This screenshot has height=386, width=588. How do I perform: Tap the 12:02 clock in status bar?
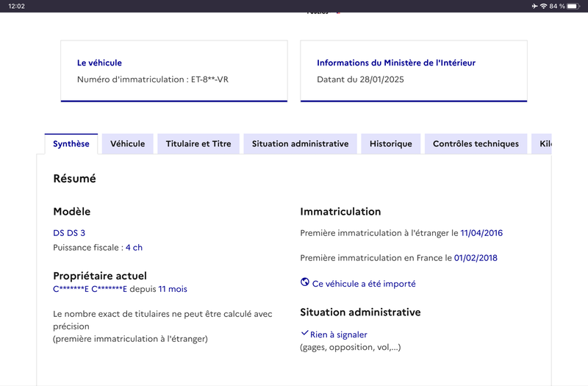tap(16, 6)
